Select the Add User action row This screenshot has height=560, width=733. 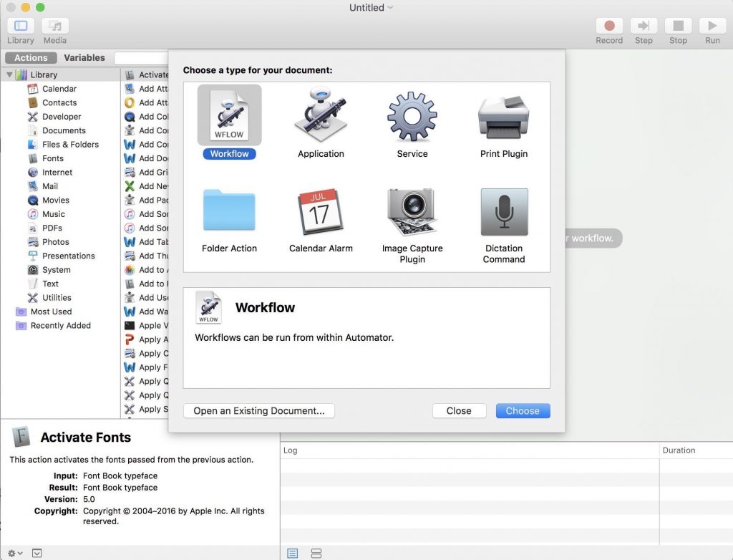(145, 297)
